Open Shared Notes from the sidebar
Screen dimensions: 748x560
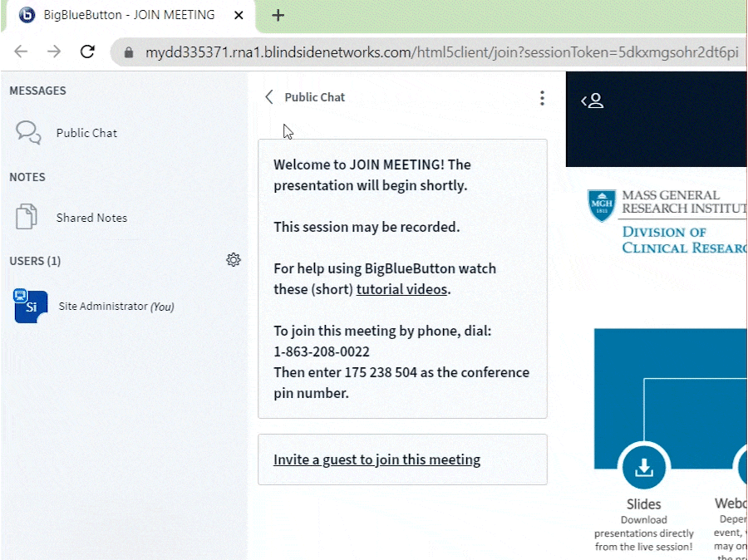pyautogui.click(x=91, y=218)
